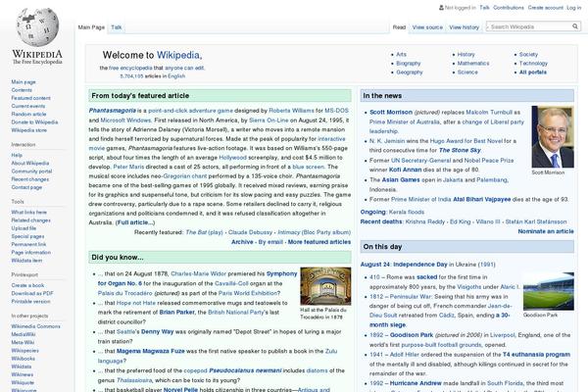Open the Mathematics portal link
The height and width of the screenshot is (392, 588).
pos(473,64)
